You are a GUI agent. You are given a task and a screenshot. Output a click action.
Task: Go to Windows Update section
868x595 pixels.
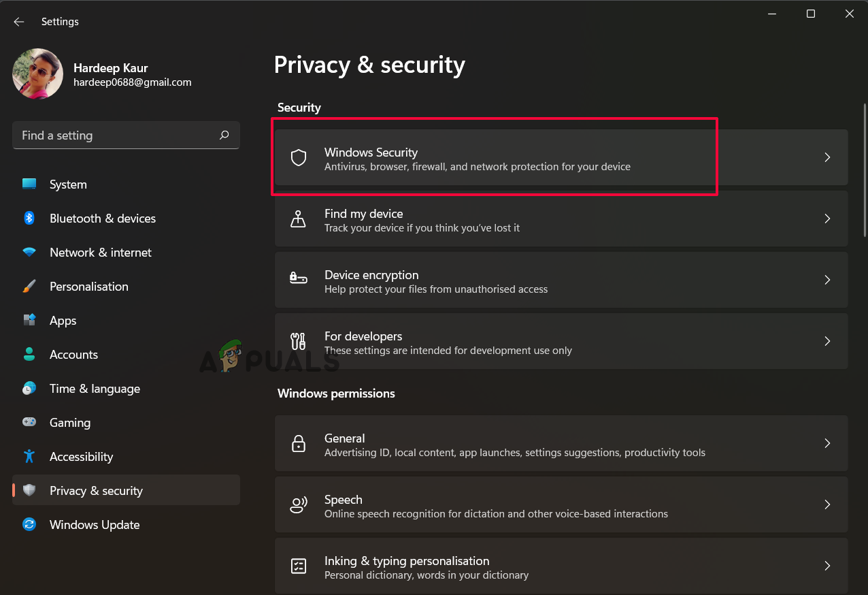pyautogui.click(x=94, y=525)
